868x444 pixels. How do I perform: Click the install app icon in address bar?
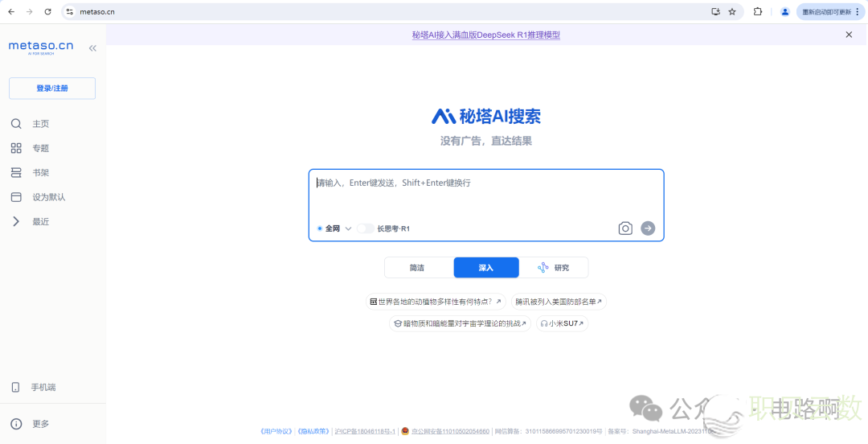point(715,11)
